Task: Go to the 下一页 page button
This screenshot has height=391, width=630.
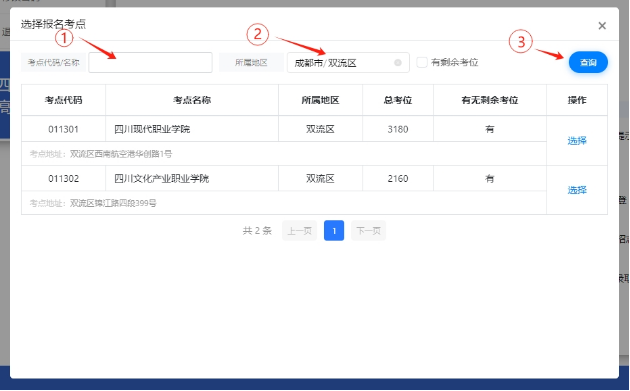Action: [368, 231]
